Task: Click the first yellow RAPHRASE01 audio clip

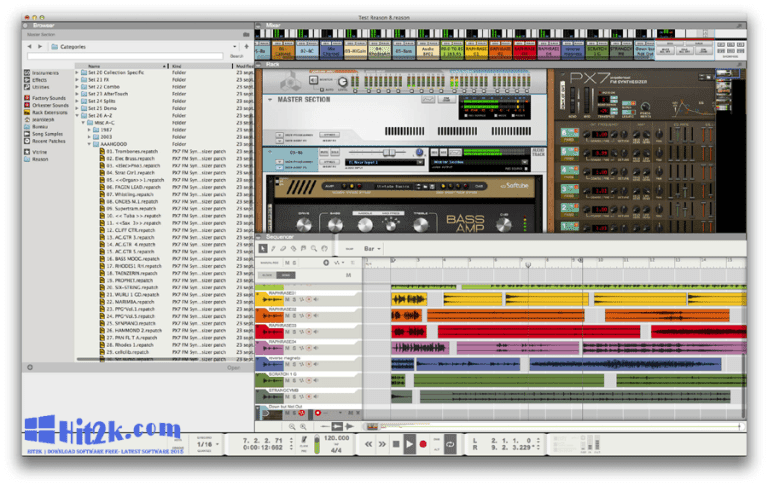Action: [409, 299]
